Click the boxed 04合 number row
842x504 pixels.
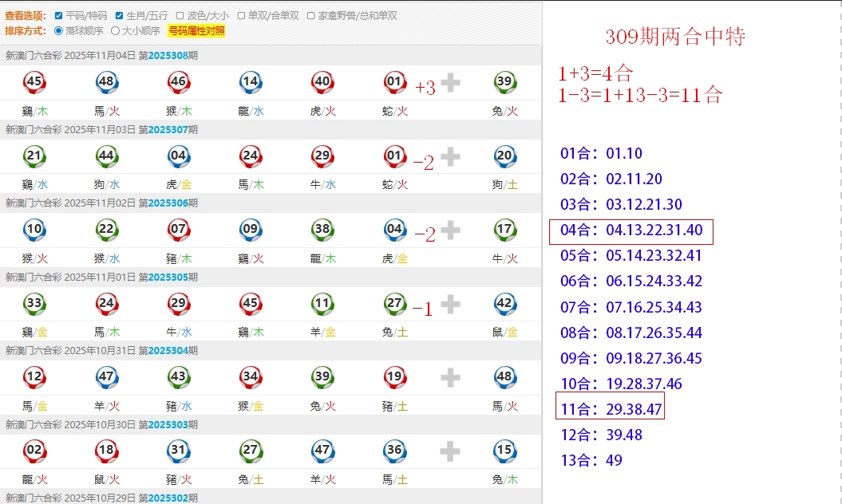(631, 230)
